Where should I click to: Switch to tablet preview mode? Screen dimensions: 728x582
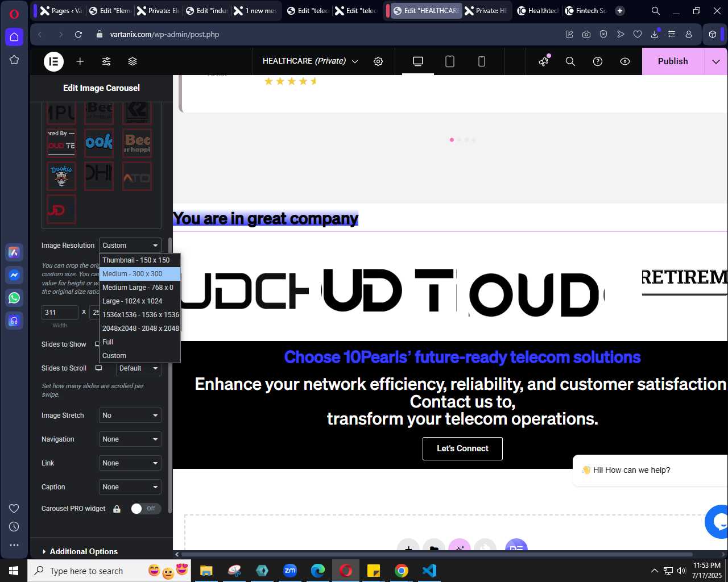point(450,61)
